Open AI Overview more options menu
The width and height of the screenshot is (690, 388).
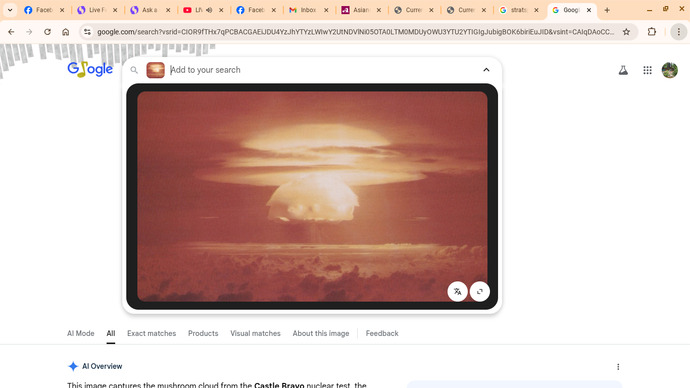618,366
